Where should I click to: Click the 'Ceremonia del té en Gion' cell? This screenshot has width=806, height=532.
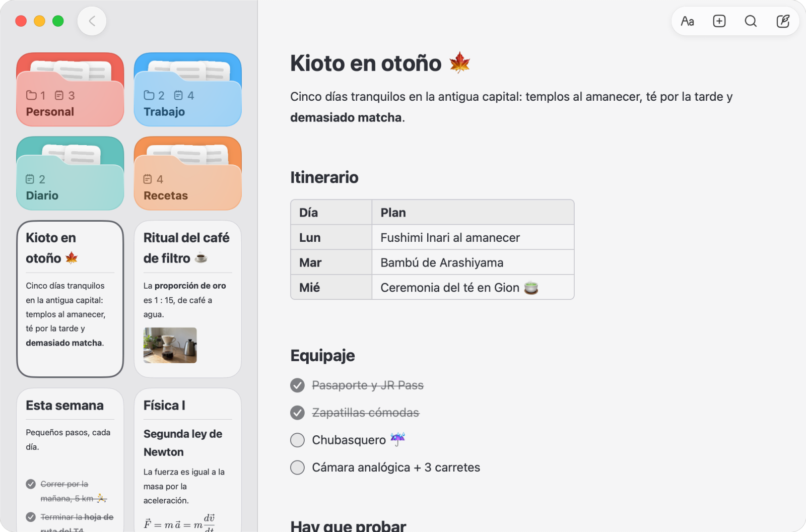473,287
